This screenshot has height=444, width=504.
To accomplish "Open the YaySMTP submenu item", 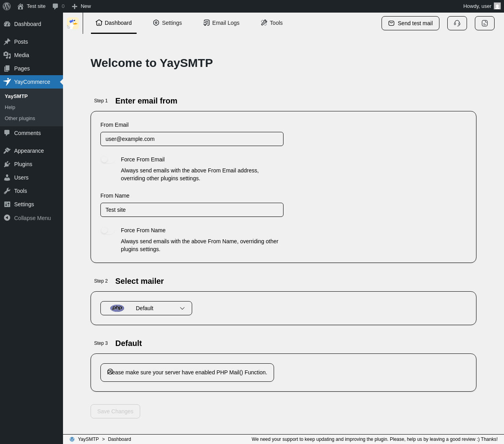I will [x=16, y=96].
